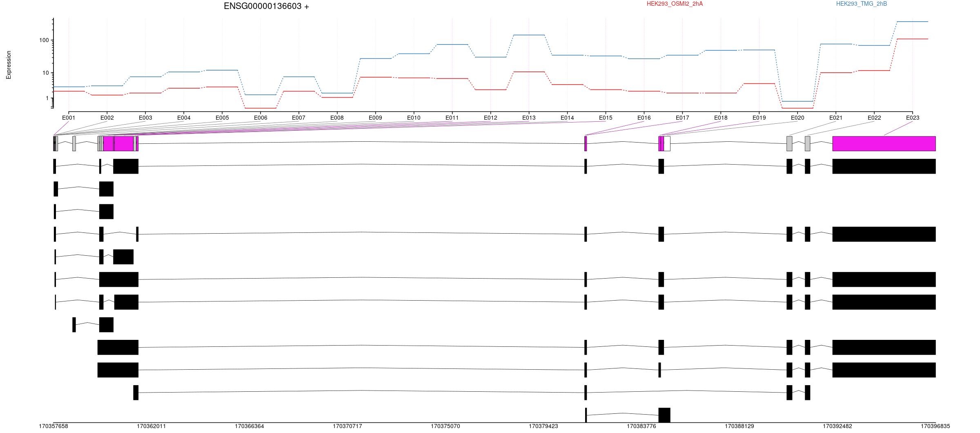Click the plot title ENSG00000136603 +

266,6
